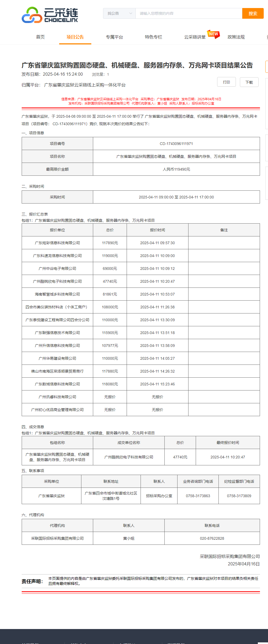Click contact person 黄小姐
Viewport: 268px width, 644px height.
[x=129, y=538]
